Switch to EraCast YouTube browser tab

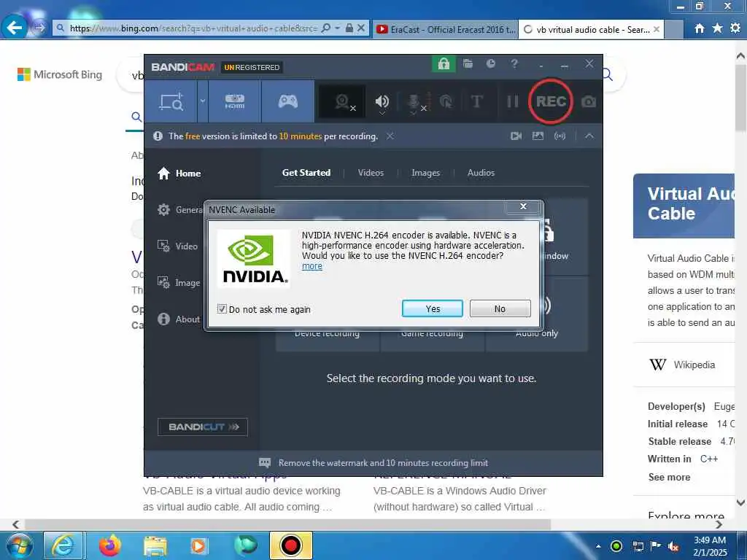coord(445,29)
